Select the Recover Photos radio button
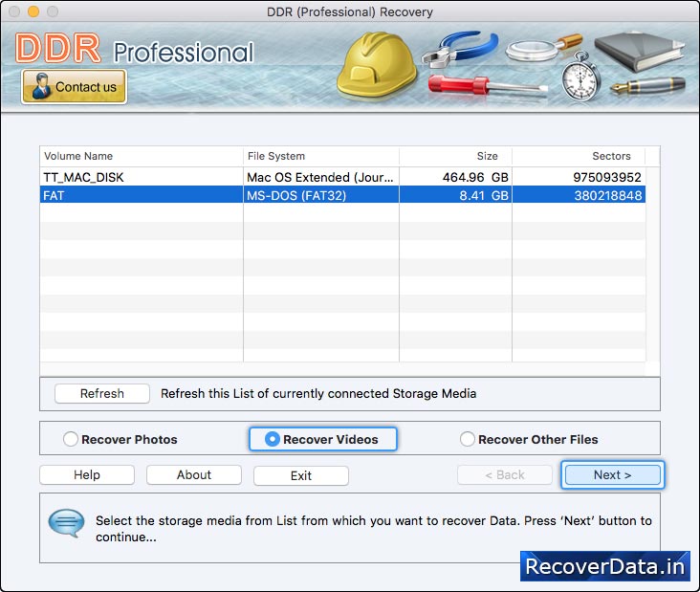Image resolution: width=700 pixels, height=592 pixels. click(120, 439)
